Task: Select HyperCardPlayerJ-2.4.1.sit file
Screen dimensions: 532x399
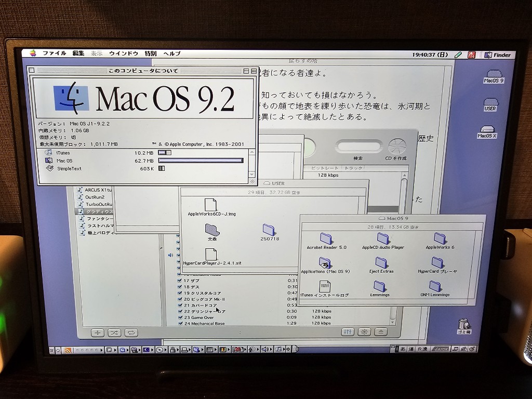Action: pos(212,257)
